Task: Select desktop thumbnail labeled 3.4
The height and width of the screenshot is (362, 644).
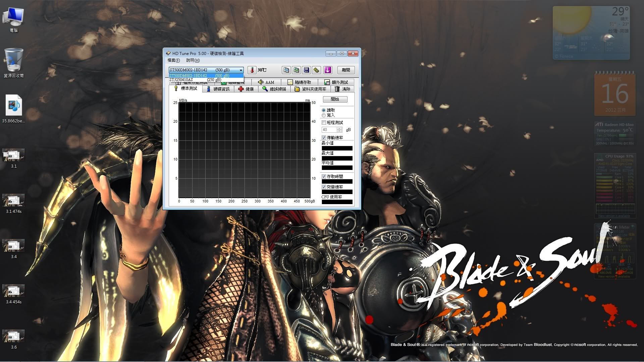Action: [x=13, y=249]
